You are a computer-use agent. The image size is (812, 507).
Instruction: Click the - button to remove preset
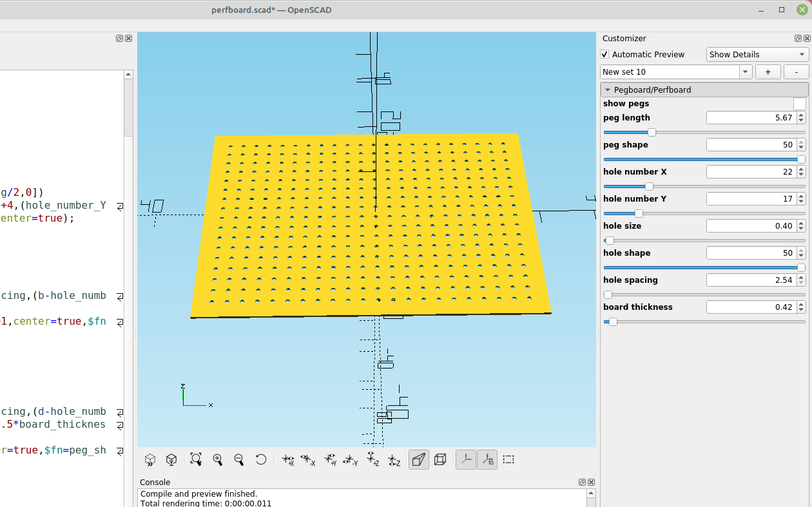tap(797, 72)
